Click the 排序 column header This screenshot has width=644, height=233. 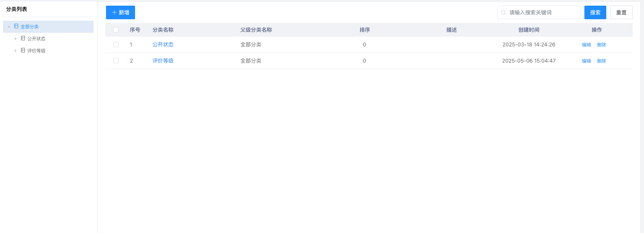[364, 30]
